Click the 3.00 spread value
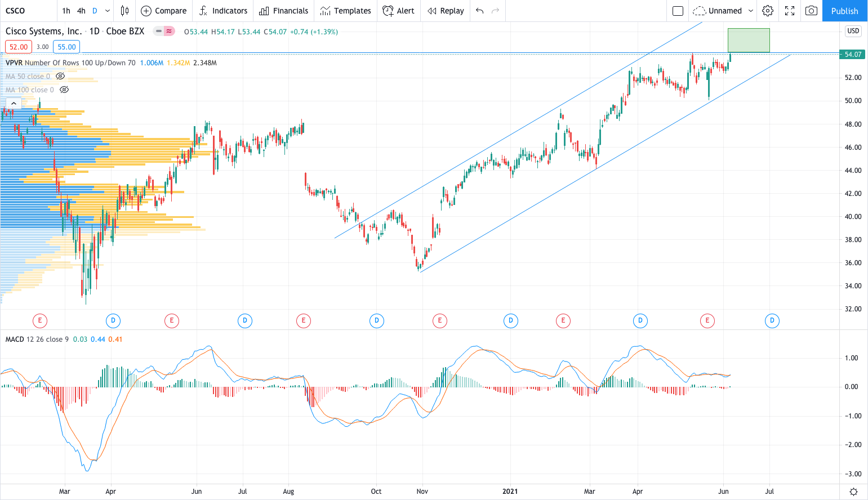The width and height of the screenshot is (868, 500). point(43,47)
